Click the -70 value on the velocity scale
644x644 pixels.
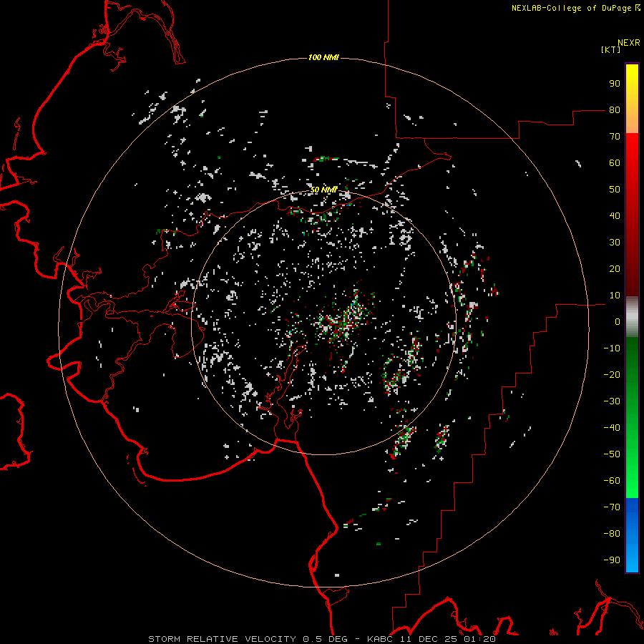[612, 507]
